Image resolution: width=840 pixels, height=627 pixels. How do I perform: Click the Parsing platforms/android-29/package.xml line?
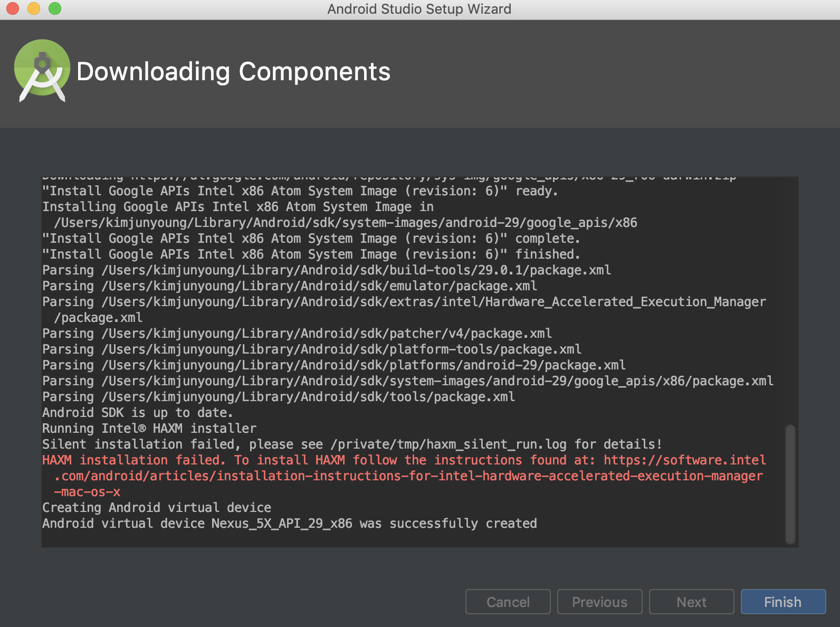[334, 365]
